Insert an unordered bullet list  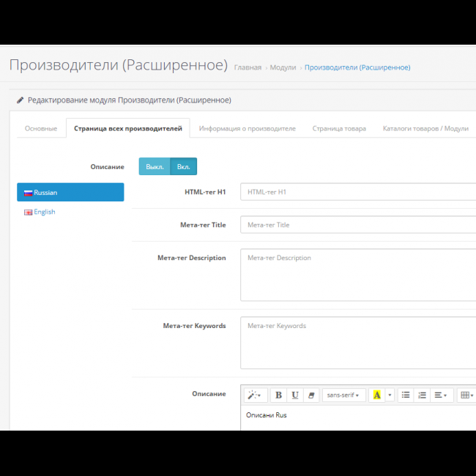(x=406, y=395)
